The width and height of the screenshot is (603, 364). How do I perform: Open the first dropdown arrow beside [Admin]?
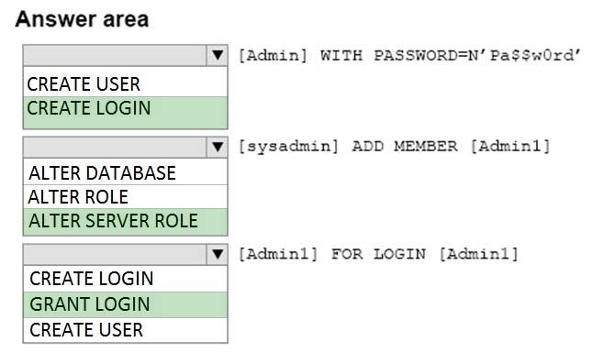coord(218,55)
